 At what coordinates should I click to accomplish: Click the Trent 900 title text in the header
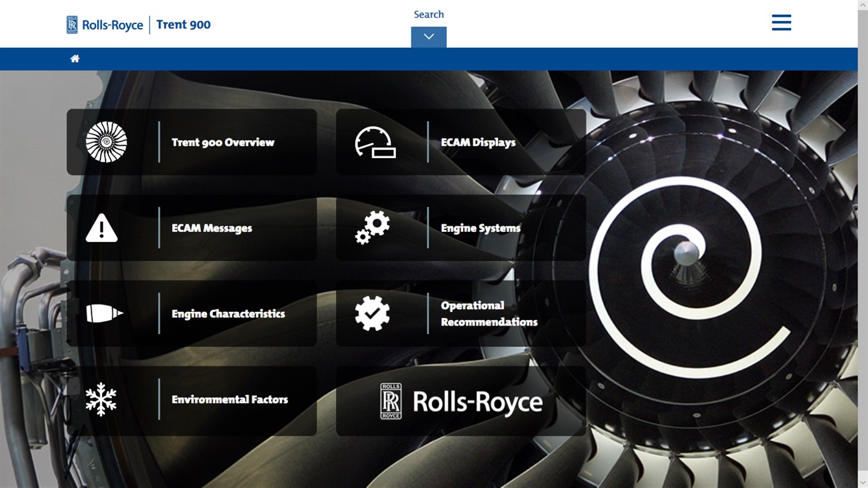[x=183, y=24]
